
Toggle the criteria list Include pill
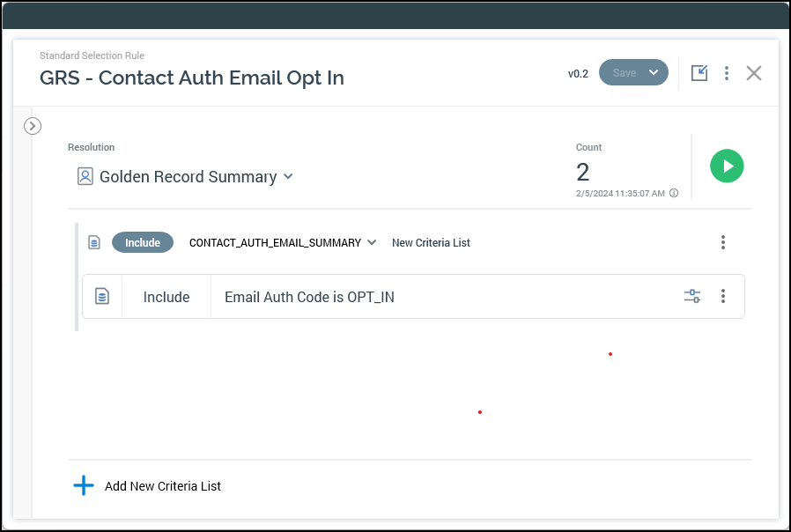point(143,242)
